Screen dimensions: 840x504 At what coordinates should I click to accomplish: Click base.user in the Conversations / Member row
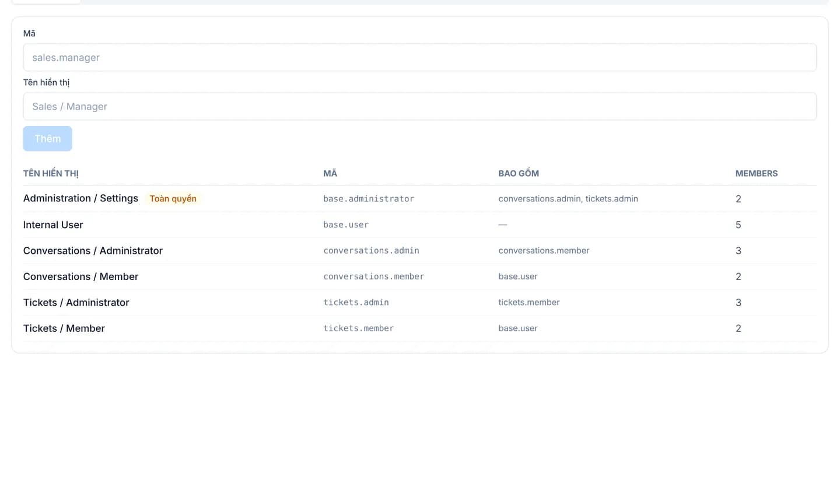(x=518, y=276)
